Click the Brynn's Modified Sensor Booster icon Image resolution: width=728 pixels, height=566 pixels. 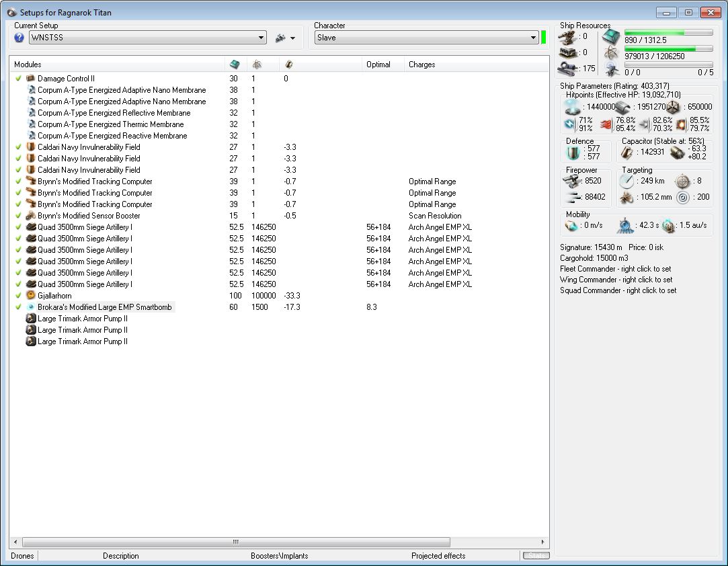click(31, 215)
